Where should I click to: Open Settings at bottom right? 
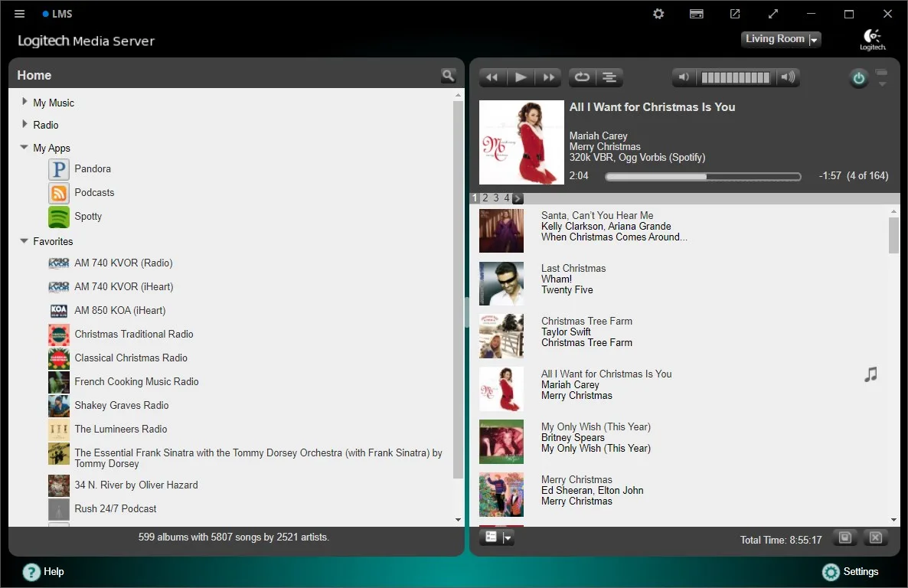coord(850,572)
